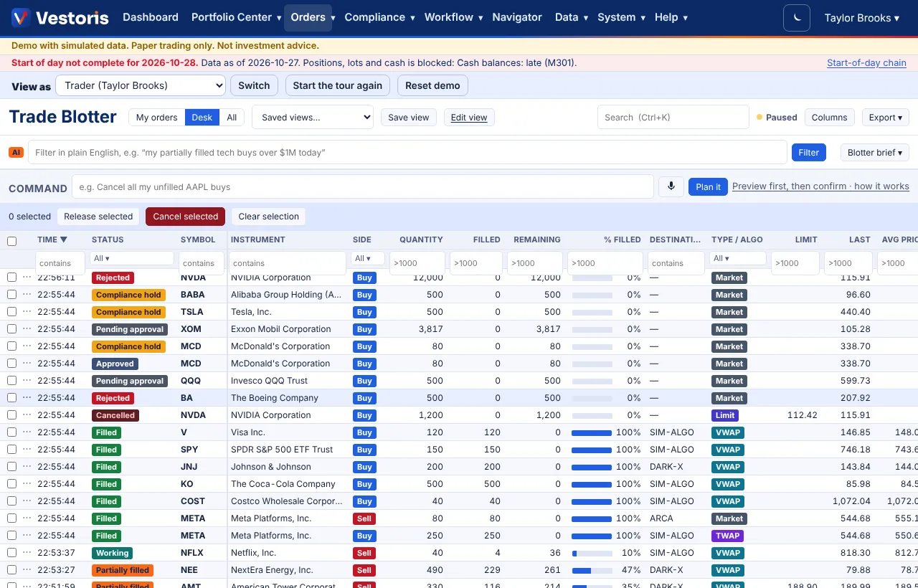Click NEE 47% filled progress bar

(592, 570)
